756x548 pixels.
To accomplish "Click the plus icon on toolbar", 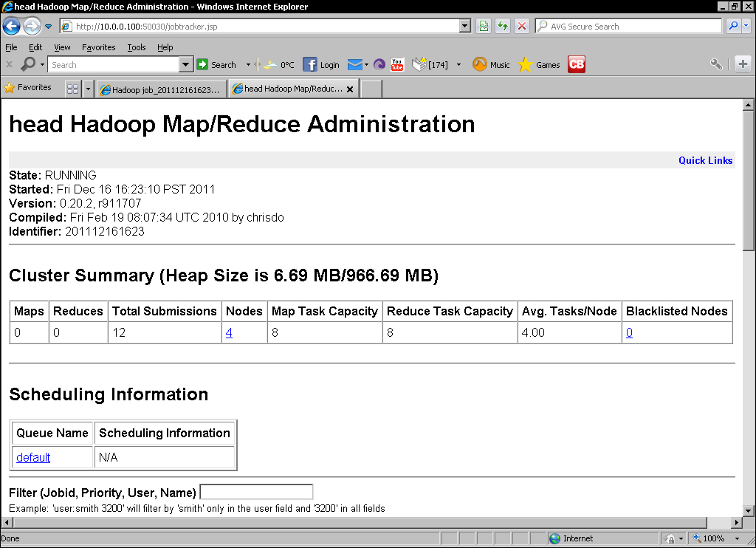I will (x=743, y=64).
